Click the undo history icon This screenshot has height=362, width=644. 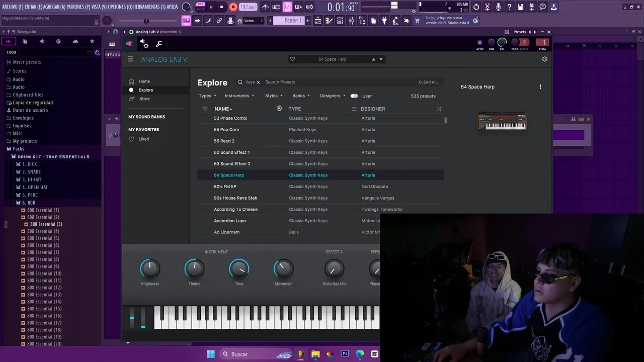pyautogui.click(x=476, y=7)
